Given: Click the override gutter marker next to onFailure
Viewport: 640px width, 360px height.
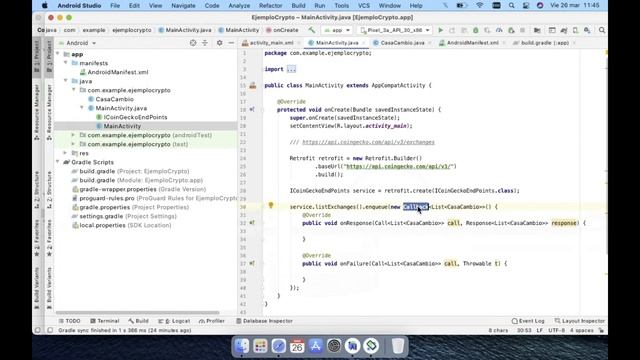Looking at the screenshot, I should point(252,264).
